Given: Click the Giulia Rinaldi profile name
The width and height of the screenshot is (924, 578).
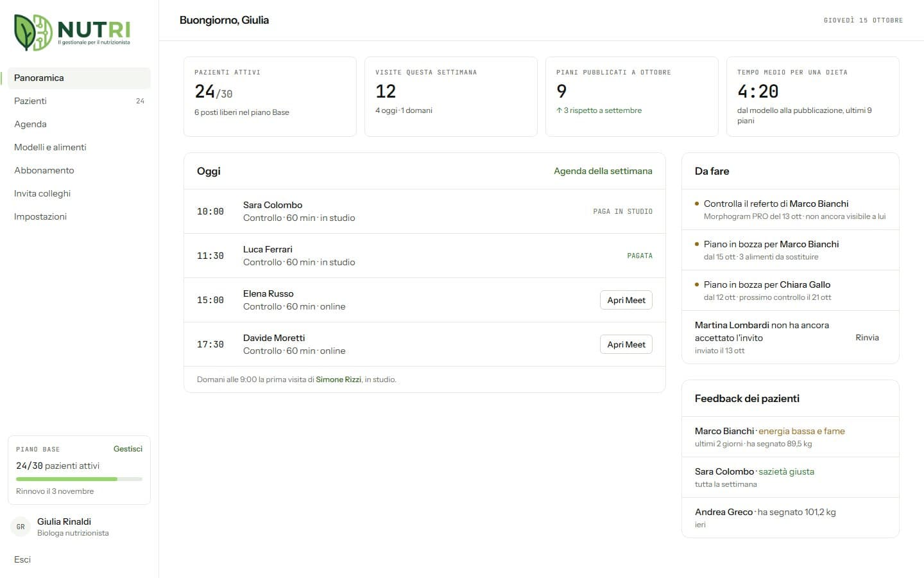Looking at the screenshot, I should coord(64,521).
